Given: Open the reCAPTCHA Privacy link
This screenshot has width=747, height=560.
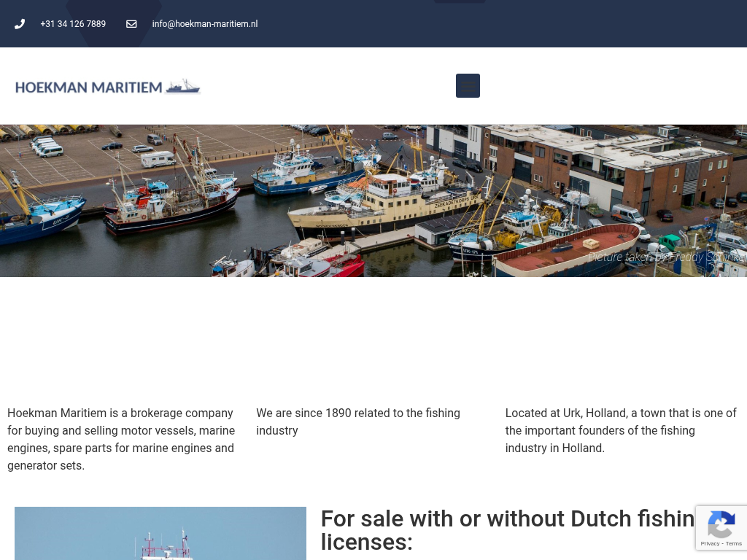Looking at the screenshot, I should (x=710, y=544).
